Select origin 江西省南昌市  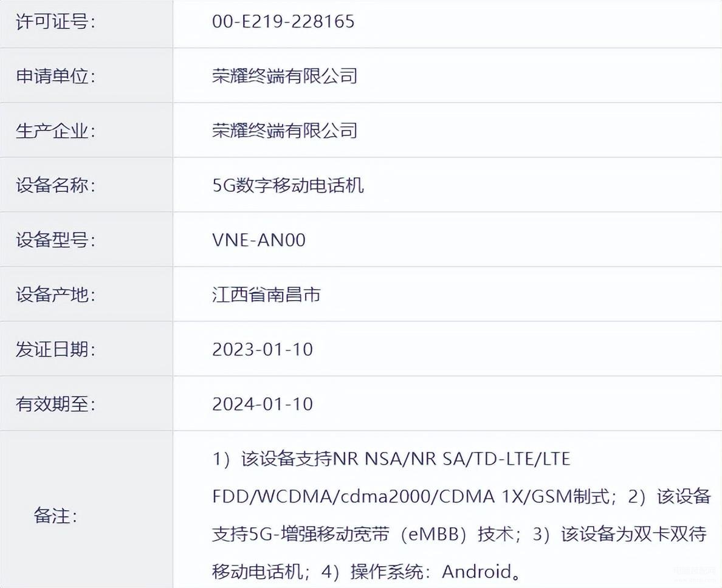pos(266,295)
